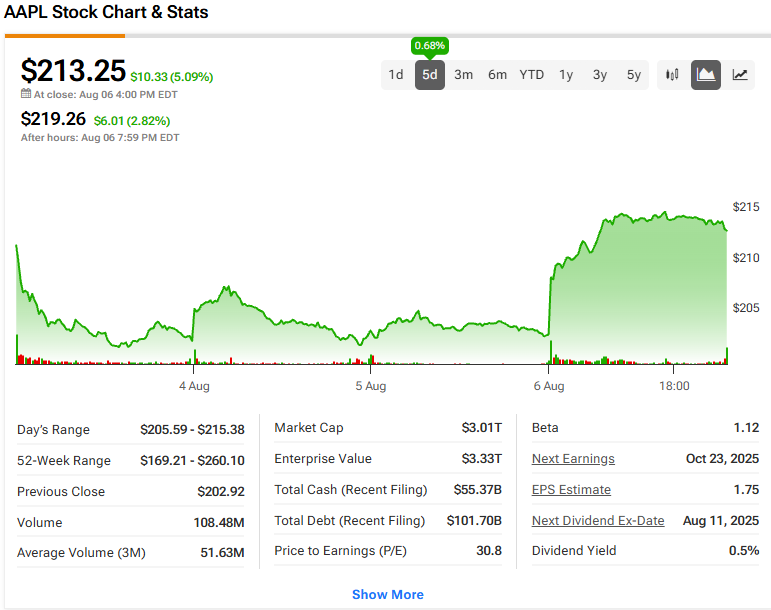Click the 6 Aug axis marker
This screenshot has height=610, width=771.
549,386
